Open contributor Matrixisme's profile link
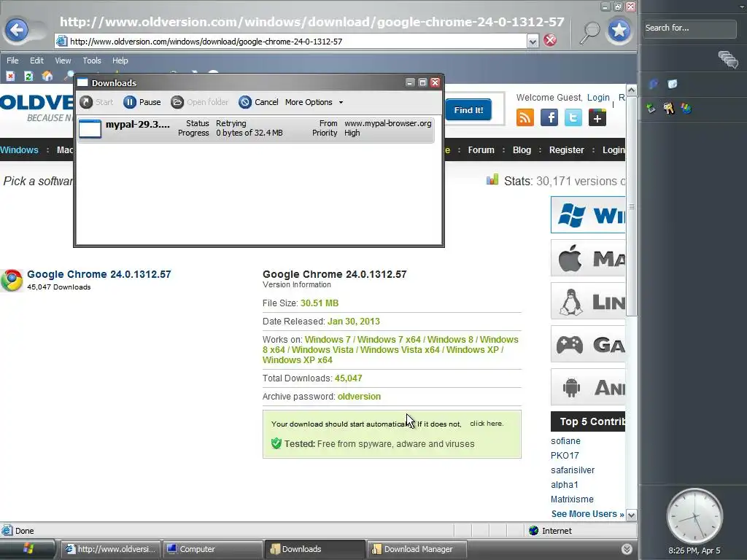747x560 pixels. click(572, 499)
